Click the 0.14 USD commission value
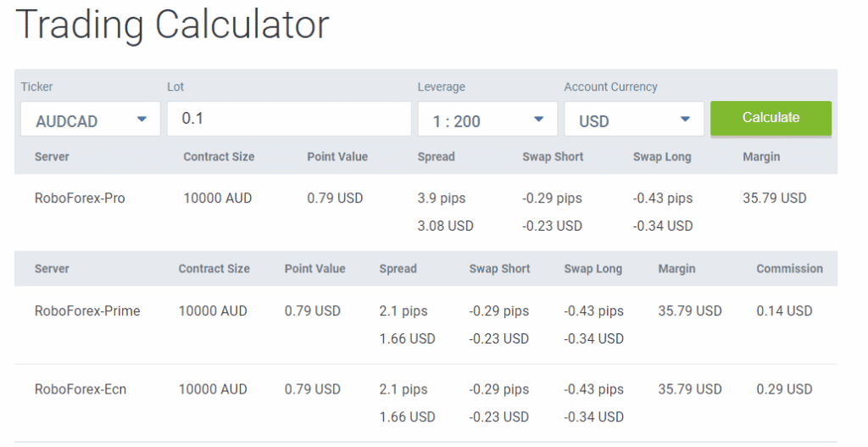 pyautogui.click(x=784, y=311)
